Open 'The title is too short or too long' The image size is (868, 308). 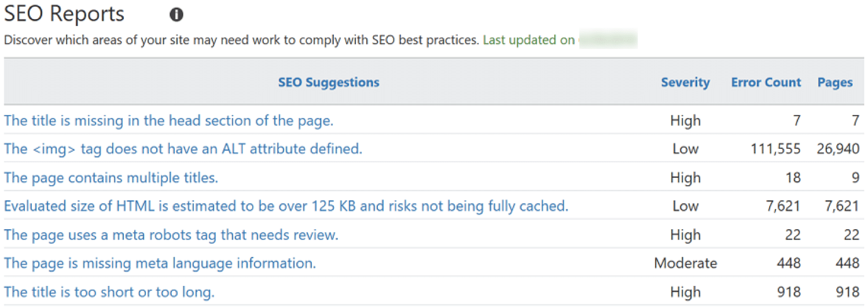pos(109,292)
